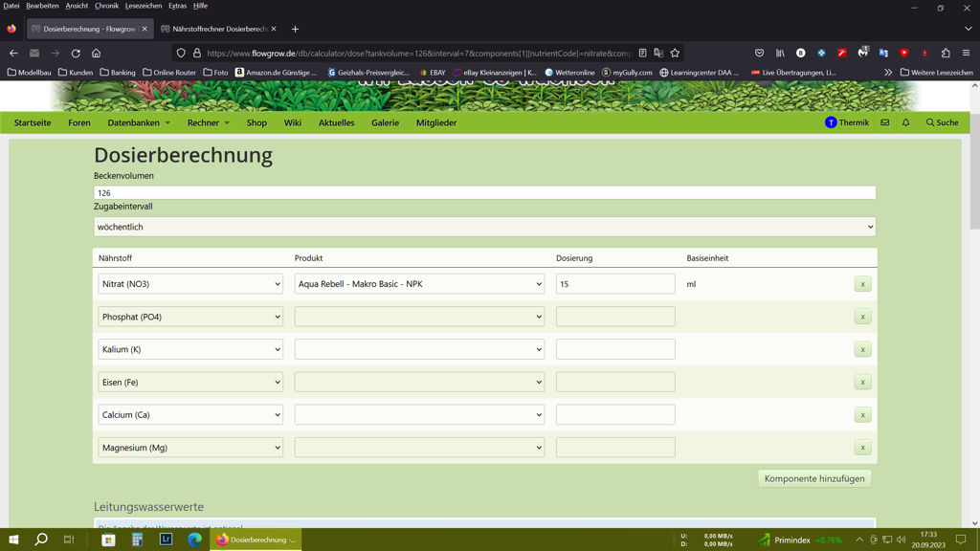This screenshot has width=980, height=551.
Task: Open the calculator app in taskbar
Action: 137,540
